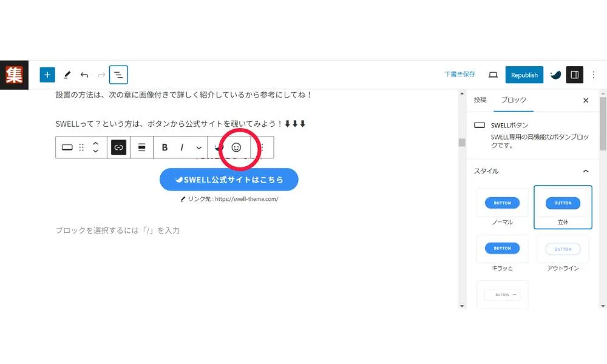The width and height of the screenshot is (607, 364).
Task: Move the block up
Action: pos(96,143)
